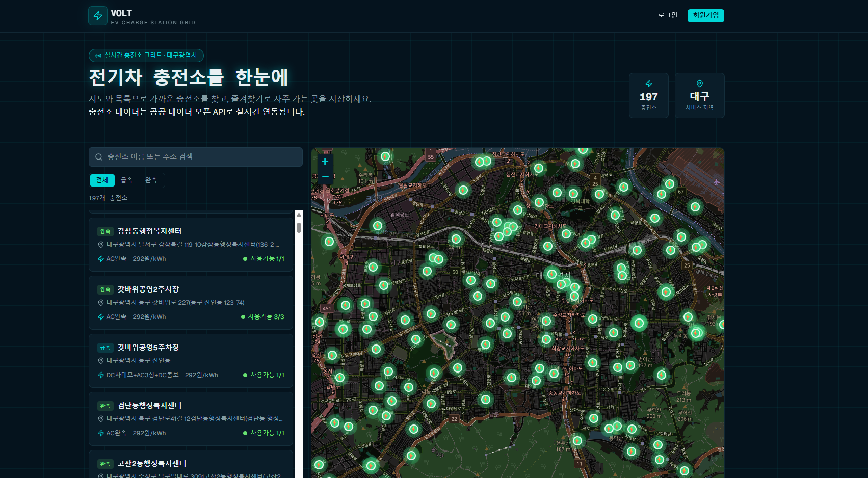Click charger bolt icon in 감삼동행정복지센터 card
The width and height of the screenshot is (868, 478).
click(x=101, y=259)
